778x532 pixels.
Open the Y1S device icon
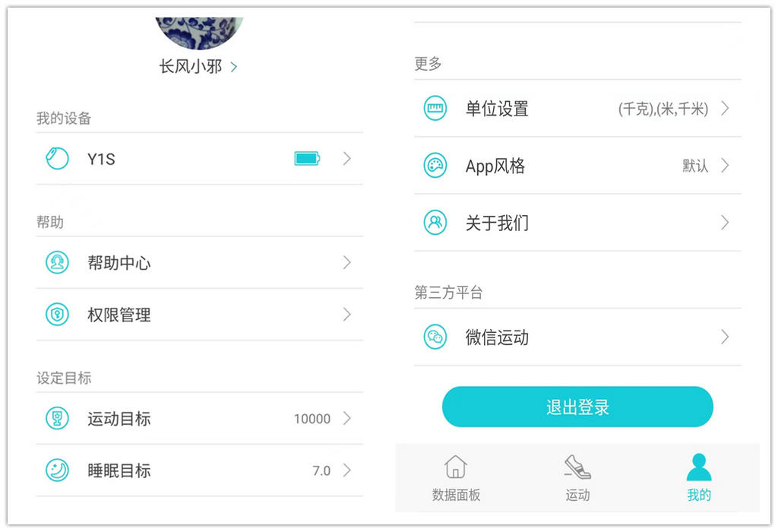(x=56, y=159)
